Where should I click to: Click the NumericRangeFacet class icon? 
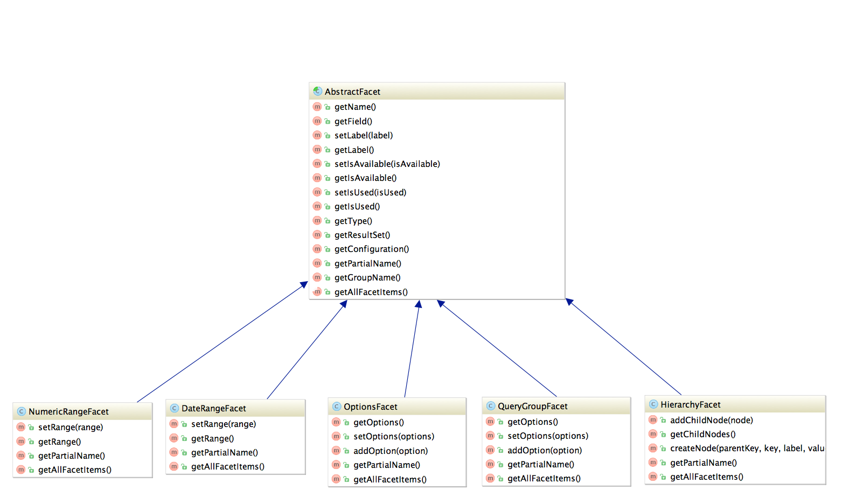(x=22, y=411)
